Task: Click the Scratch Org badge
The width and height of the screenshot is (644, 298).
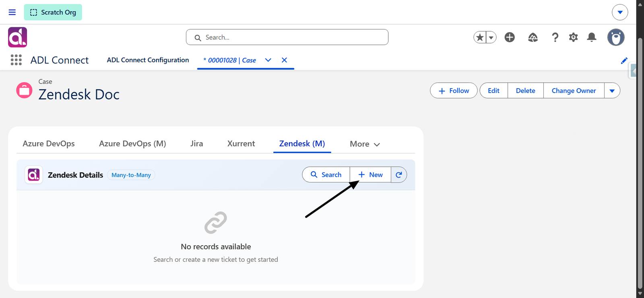Action: click(53, 12)
